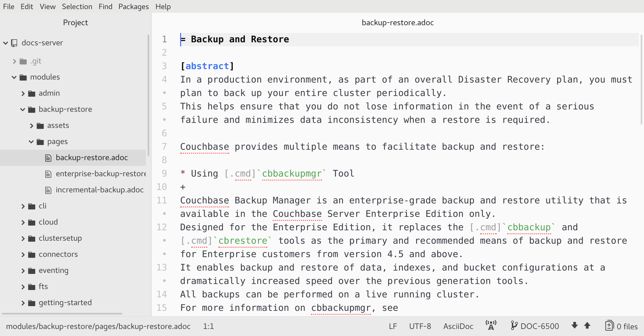
Task: Click the docs-server repository book icon
Action: (x=14, y=43)
